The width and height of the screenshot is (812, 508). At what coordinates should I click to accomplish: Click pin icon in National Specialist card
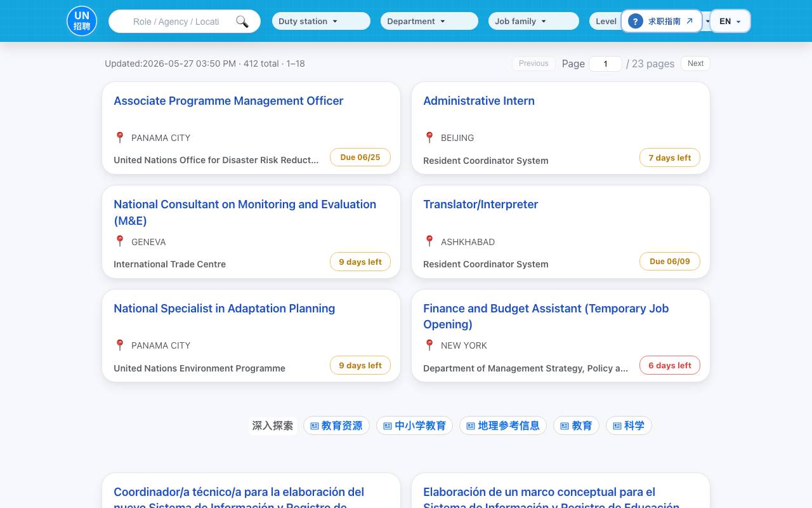(120, 345)
